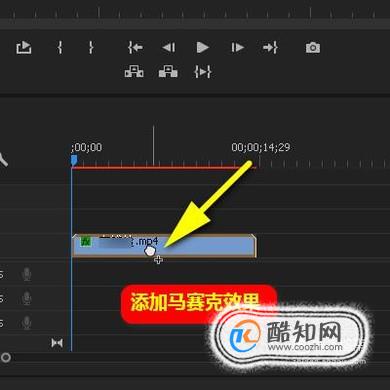
Task: Click the wrench icon at timeline left edge
Action: click(x=3, y=160)
